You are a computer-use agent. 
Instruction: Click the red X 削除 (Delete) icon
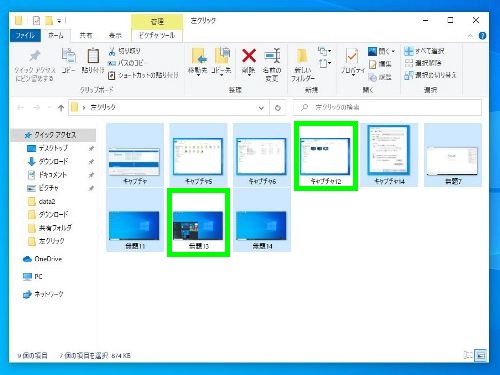[249, 56]
